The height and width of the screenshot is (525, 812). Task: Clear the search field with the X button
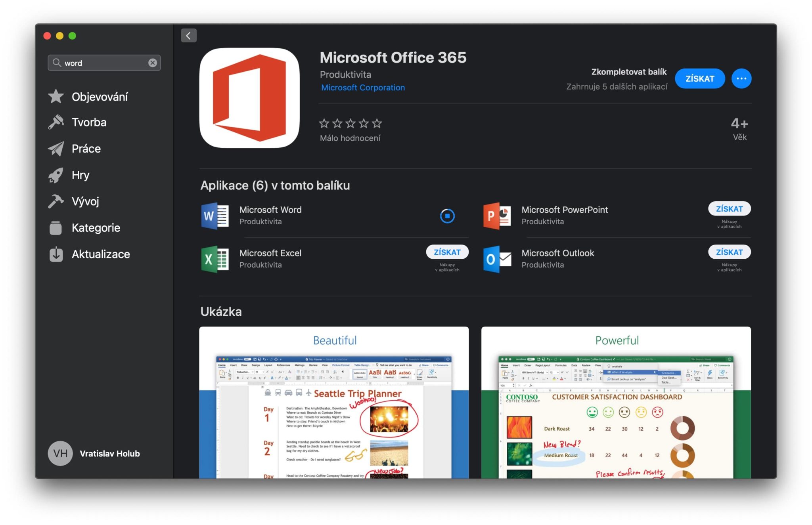coord(152,63)
